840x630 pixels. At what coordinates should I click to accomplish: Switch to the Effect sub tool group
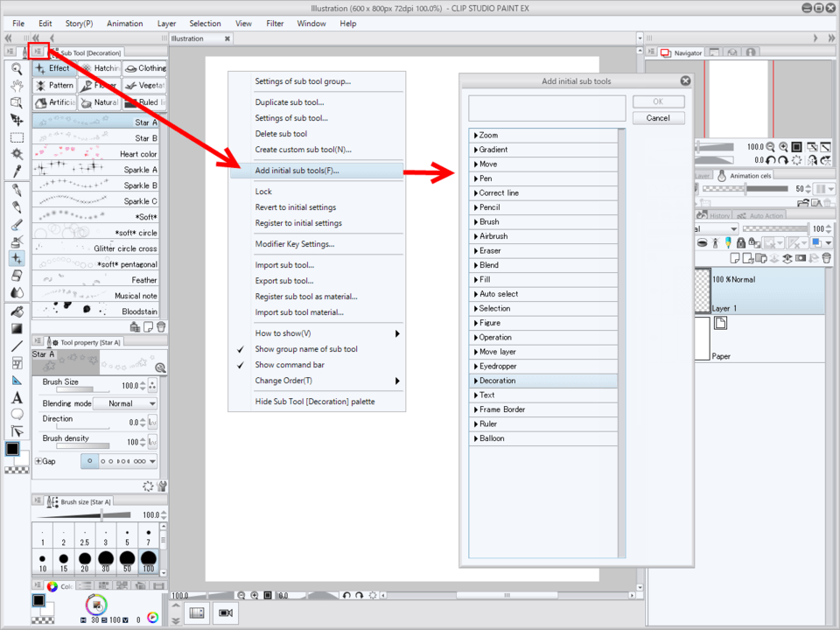click(55, 67)
